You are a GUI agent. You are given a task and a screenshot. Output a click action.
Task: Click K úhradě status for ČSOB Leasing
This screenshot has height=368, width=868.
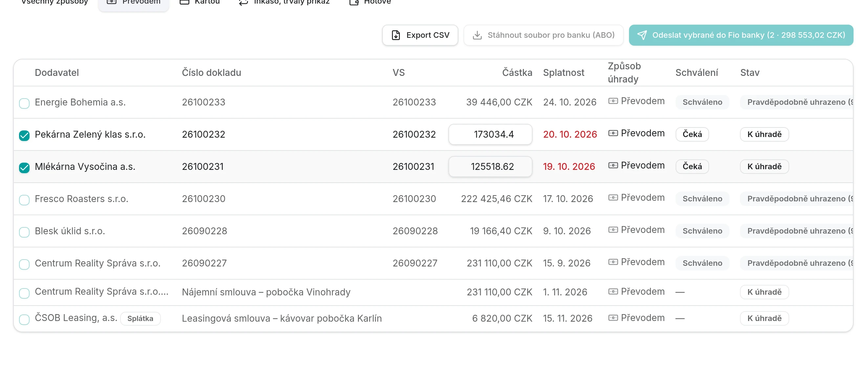[764, 318]
